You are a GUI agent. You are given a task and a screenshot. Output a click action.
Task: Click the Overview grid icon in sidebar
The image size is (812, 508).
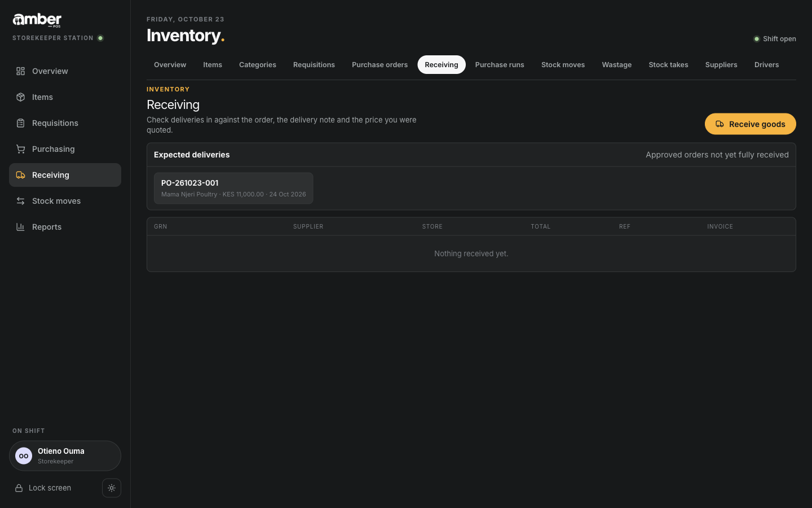tap(20, 71)
